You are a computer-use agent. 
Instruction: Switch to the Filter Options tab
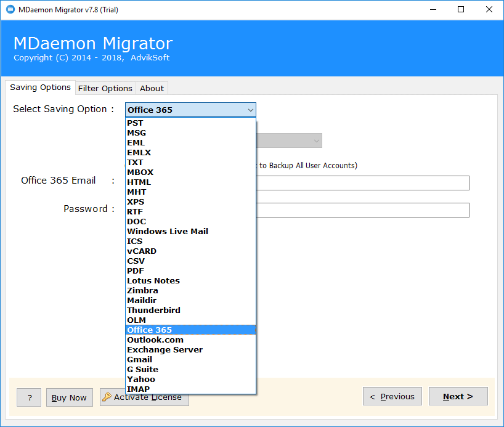tap(105, 89)
